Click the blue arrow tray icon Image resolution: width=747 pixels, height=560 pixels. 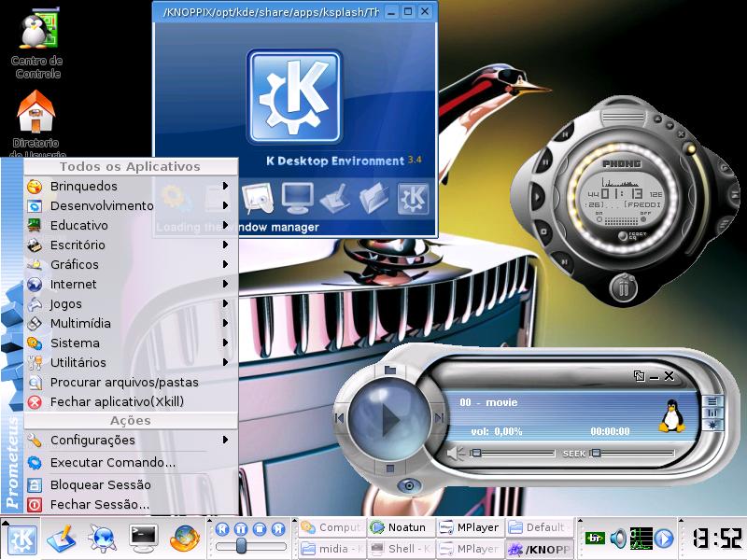[x=664, y=539]
